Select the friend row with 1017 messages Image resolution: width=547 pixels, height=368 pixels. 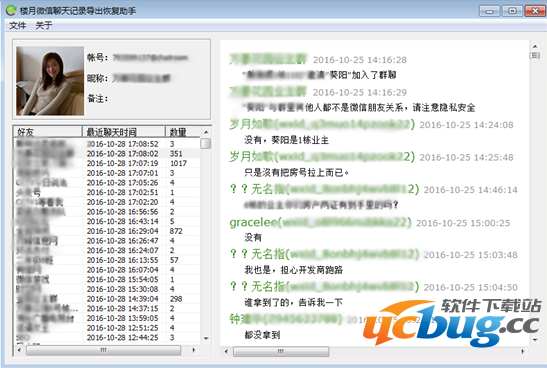click(107, 163)
